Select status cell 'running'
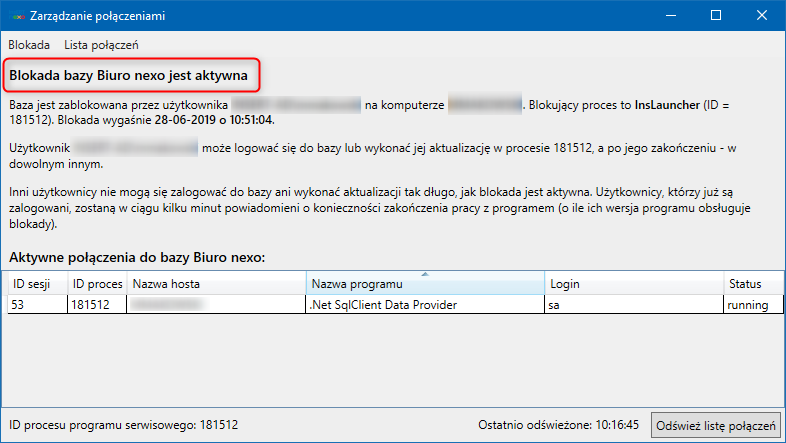786x443 pixels. pyautogui.click(x=753, y=305)
